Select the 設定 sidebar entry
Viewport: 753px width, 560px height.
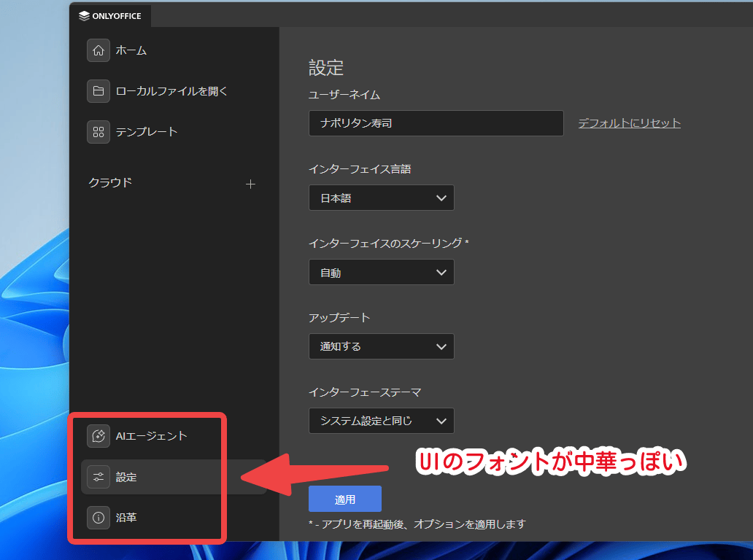click(x=174, y=477)
